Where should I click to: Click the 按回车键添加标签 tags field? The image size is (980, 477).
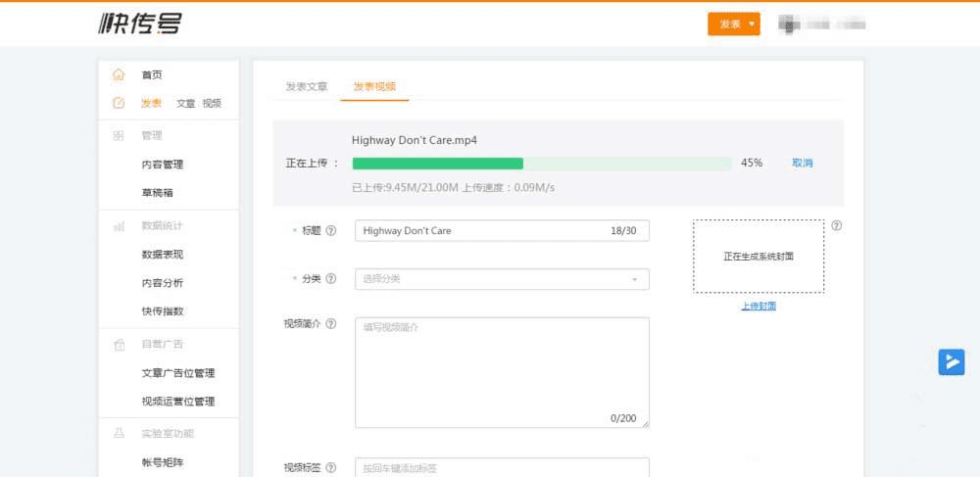pos(502,467)
